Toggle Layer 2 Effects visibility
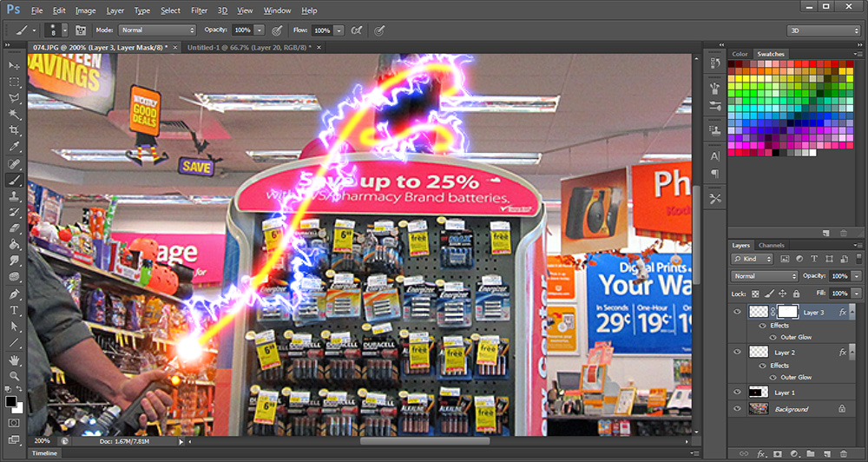Image resolution: width=868 pixels, height=462 pixels. (x=762, y=366)
